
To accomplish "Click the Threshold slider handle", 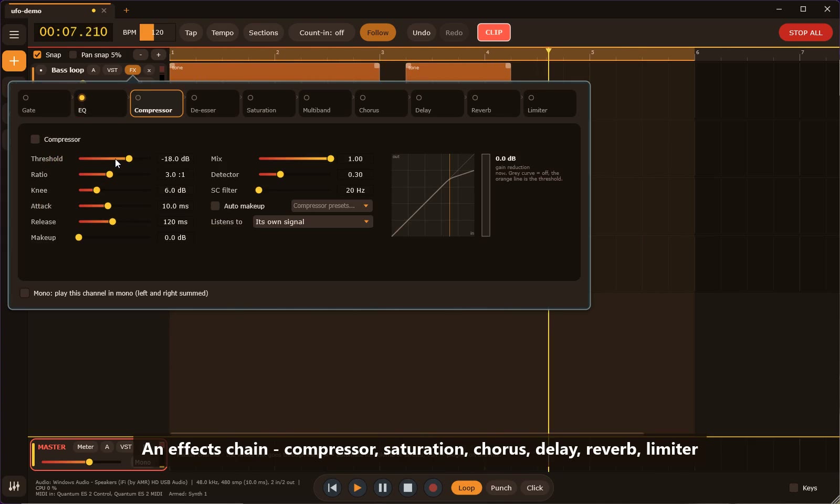I will tap(129, 159).
